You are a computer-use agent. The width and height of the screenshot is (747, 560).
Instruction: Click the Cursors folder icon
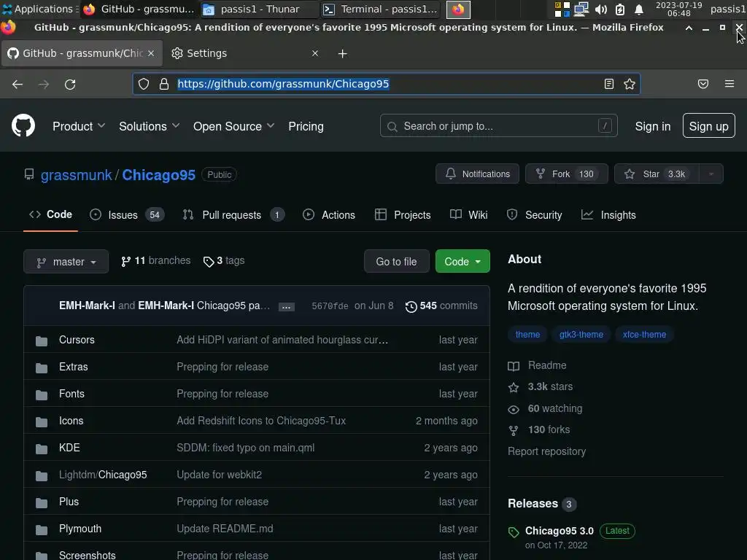[42, 341]
